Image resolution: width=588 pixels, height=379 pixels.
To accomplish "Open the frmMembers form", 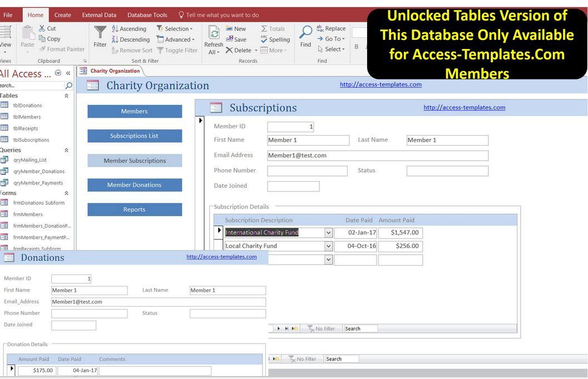I will (28, 214).
